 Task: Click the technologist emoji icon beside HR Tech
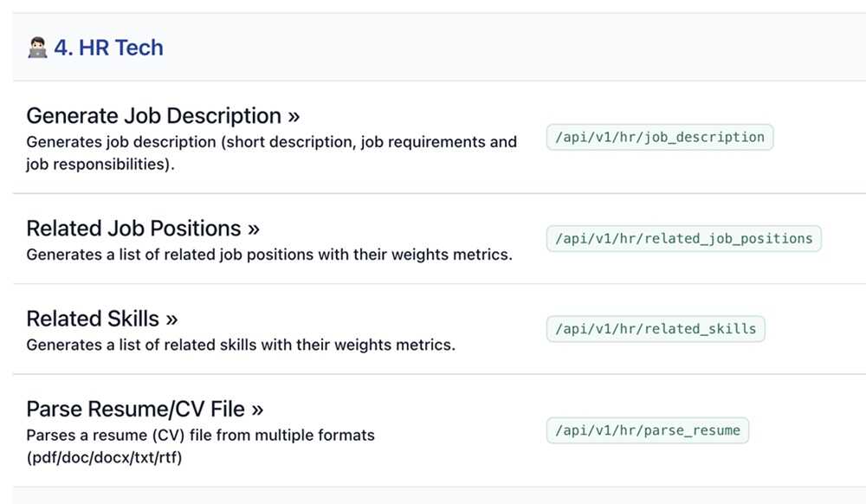pos(37,48)
